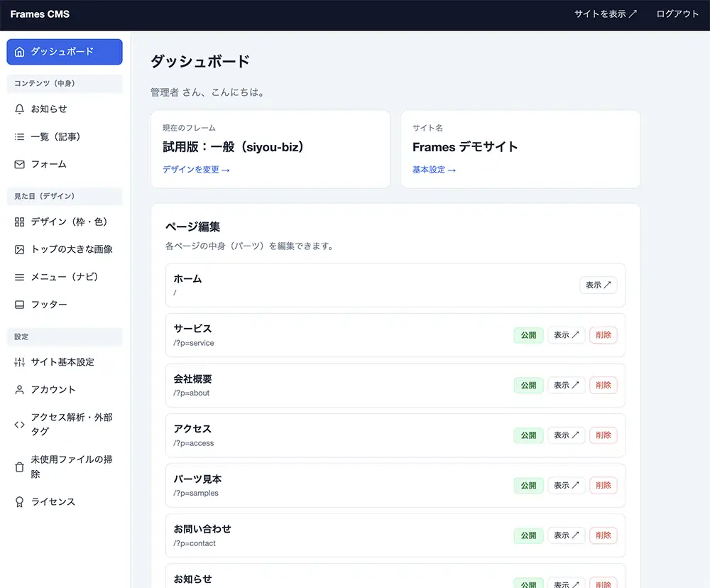Click the trash icon beside 未使用ファイルの掃除
710x588 pixels.
(x=19, y=467)
